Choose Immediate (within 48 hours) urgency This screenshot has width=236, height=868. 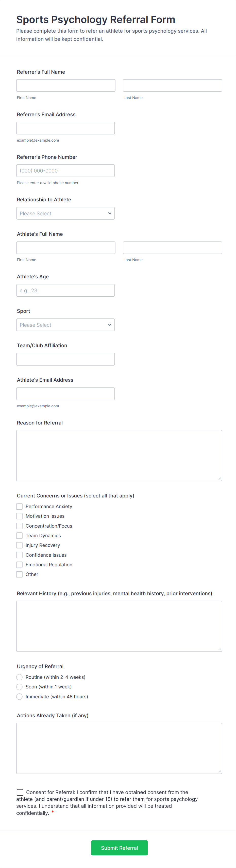click(x=20, y=697)
